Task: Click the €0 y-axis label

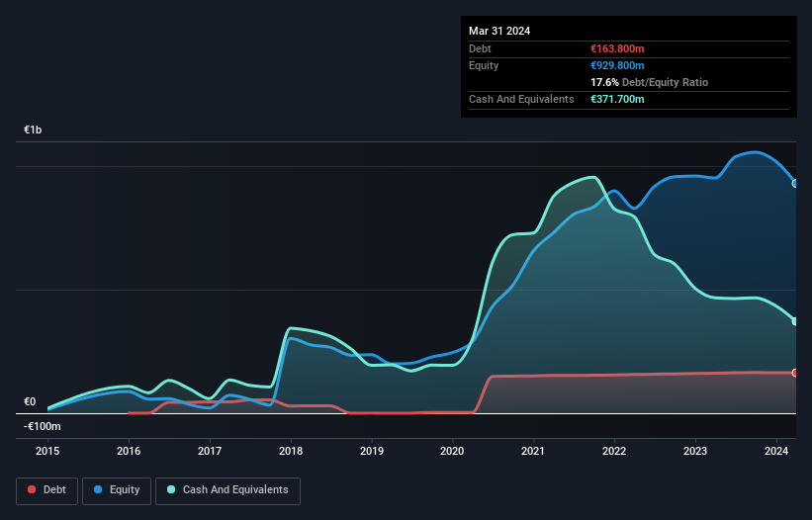Action: (30, 402)
